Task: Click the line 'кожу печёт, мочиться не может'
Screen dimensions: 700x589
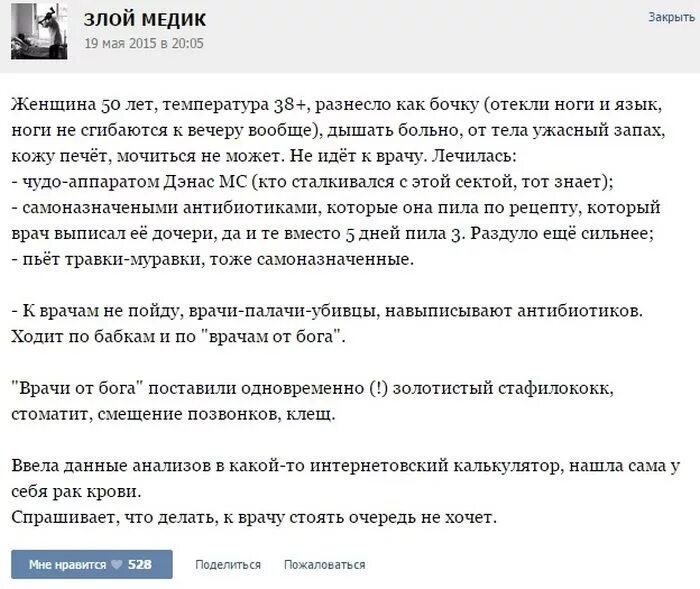Action: [264, 156]
